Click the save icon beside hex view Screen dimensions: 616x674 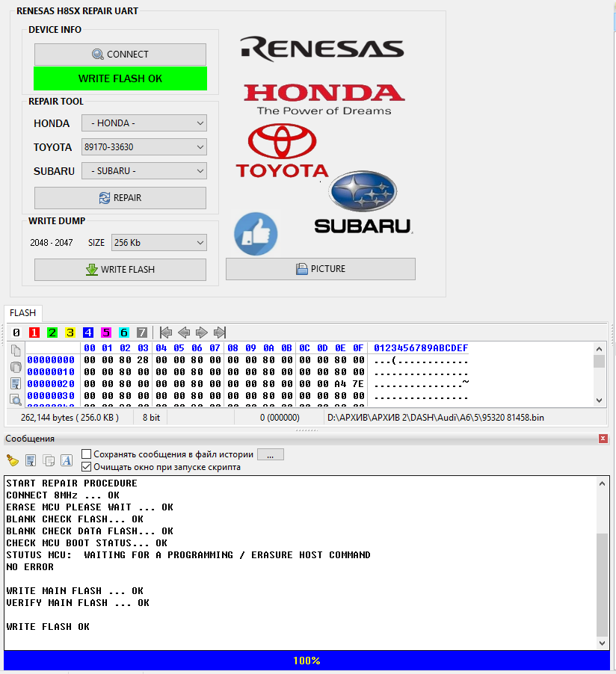pyautogui.click(x=16, y=383)
